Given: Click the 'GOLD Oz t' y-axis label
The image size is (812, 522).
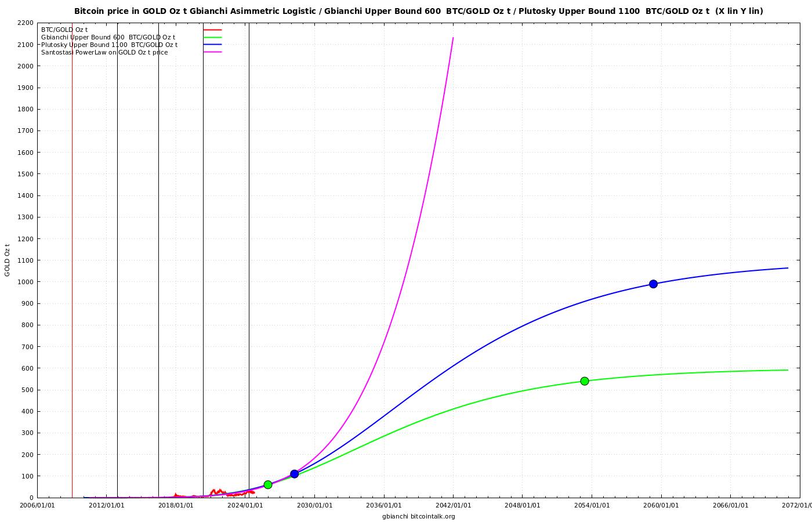Looking at the screenshot, I should pos(8,260).
